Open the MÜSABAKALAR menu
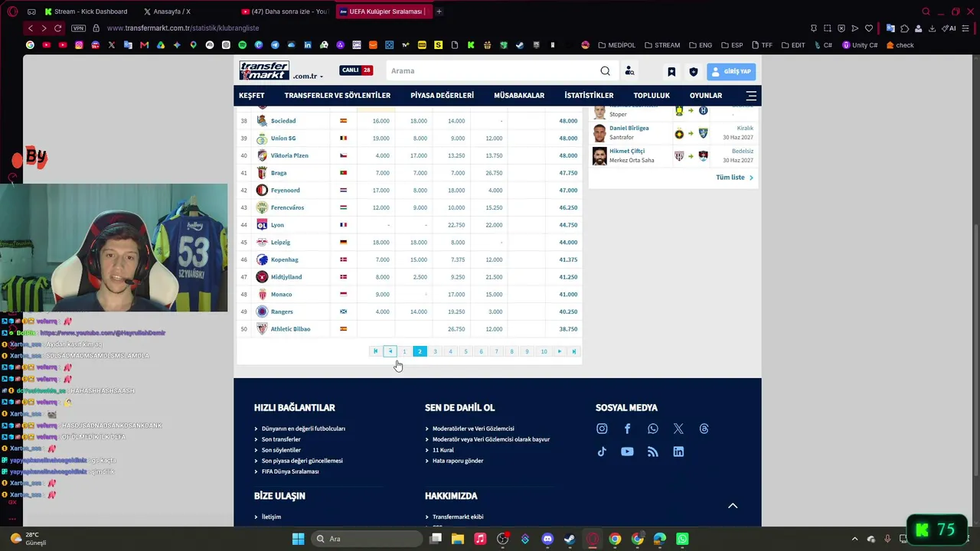Viewport: 980px width, 551px height. point(519,96)
